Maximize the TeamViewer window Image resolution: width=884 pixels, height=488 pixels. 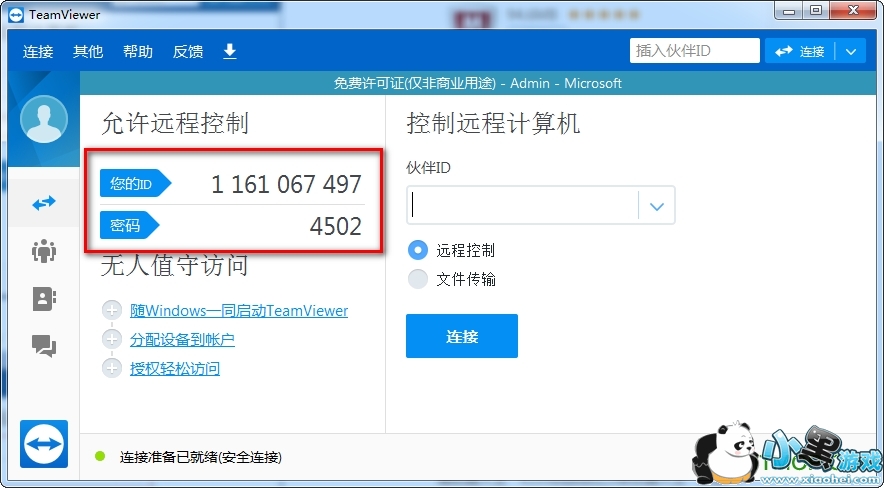tap(816, 11)
